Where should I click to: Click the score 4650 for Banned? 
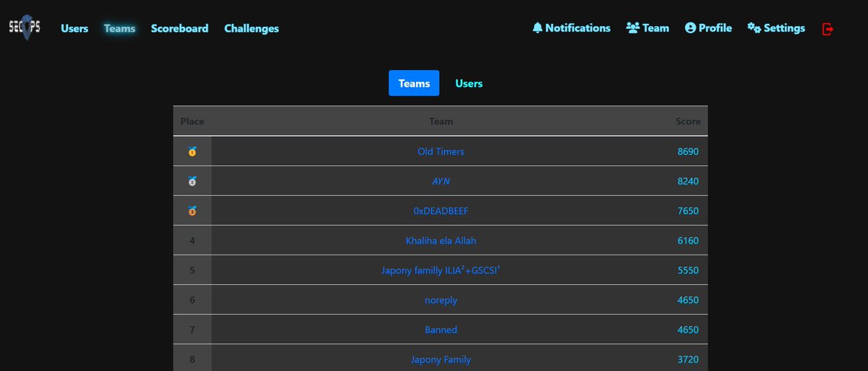(688, 330)
